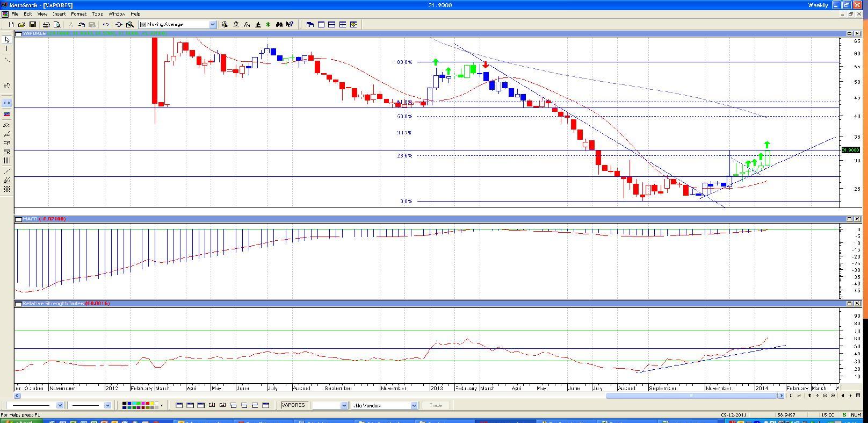Open the line style dropdown at bottom left
This screenshot has height=423, width=868.
(x=60, y=405)
